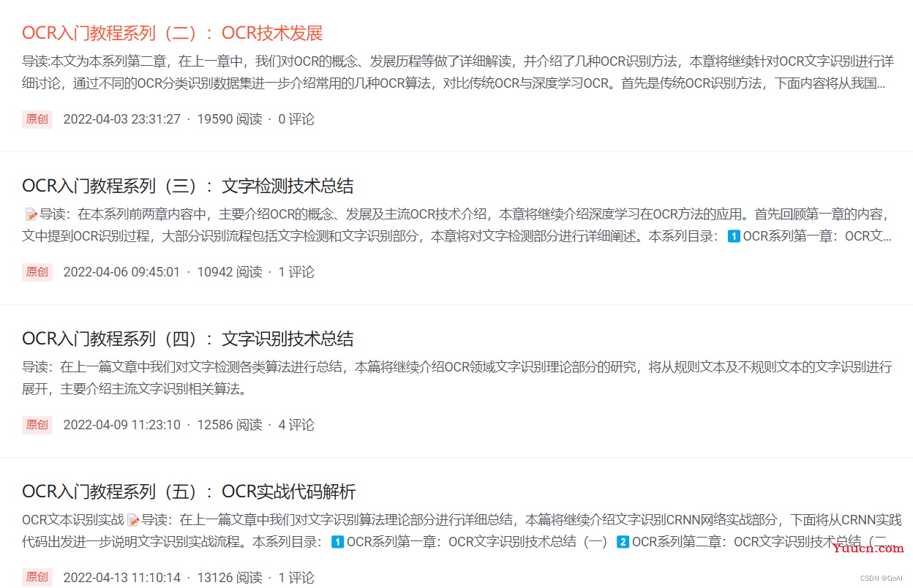Open article OCR入门教程系列（三）：文字检测技术总结

pos(188,186)
